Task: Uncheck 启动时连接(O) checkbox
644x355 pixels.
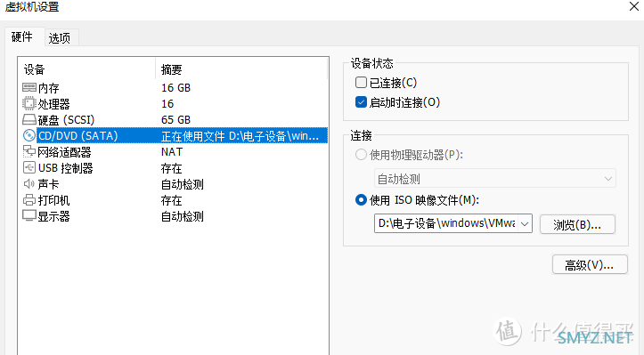Action: 361,101
